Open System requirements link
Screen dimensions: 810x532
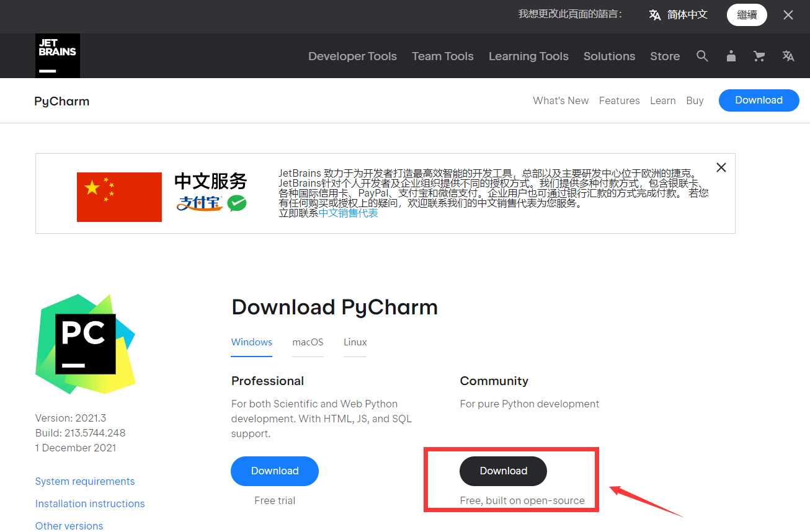tap(85, 481)
